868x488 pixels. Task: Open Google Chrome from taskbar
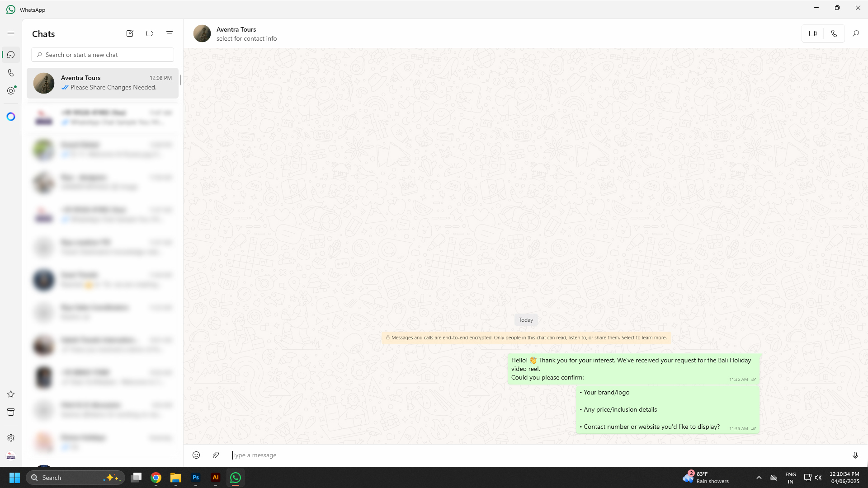pos(156,478)
